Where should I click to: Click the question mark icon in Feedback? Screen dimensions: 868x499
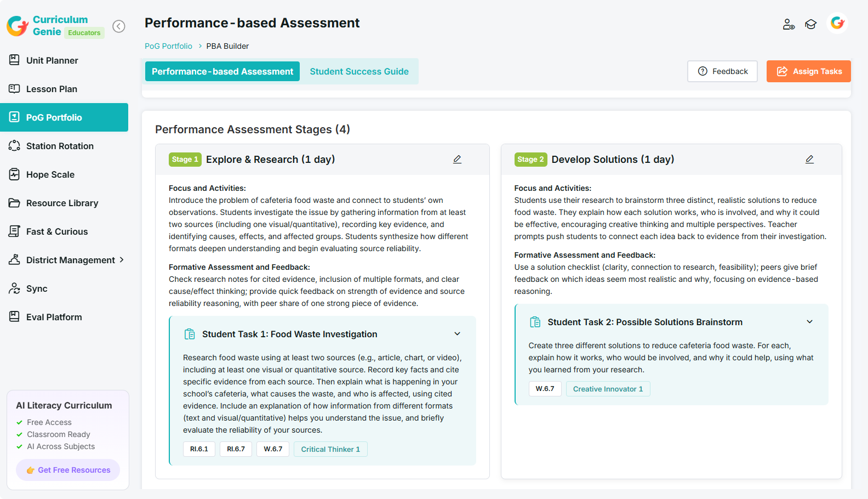pyautogui.click(x=703, y=71)
